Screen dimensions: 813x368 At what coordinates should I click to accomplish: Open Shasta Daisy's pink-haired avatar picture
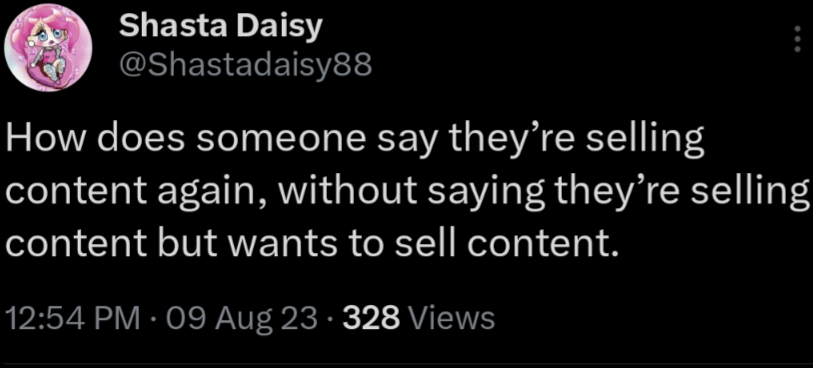tap(48, 48)
